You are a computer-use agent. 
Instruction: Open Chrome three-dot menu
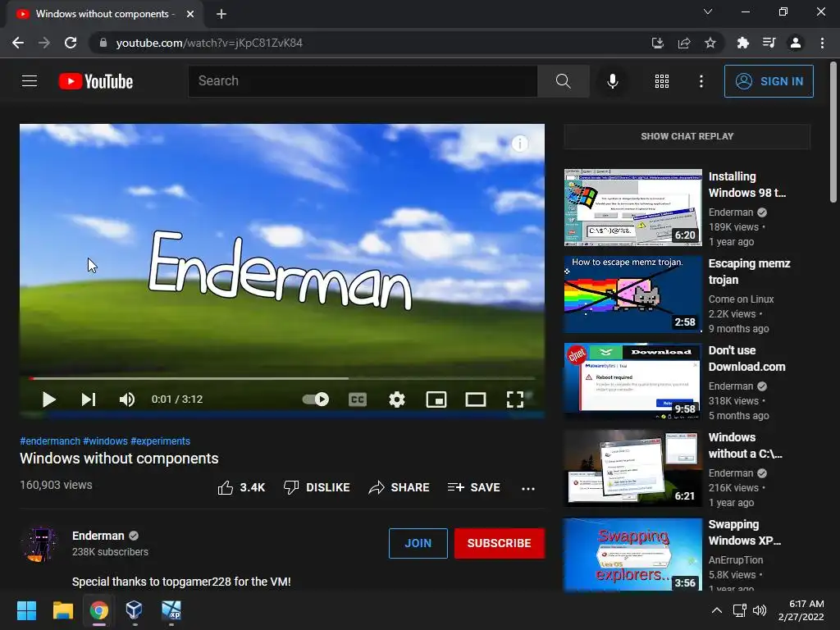tap(822, 43)
